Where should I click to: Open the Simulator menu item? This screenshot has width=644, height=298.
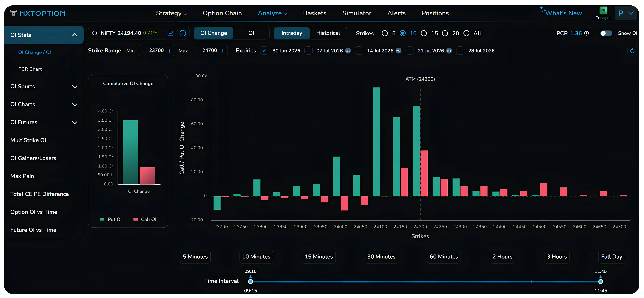[357, 13]
